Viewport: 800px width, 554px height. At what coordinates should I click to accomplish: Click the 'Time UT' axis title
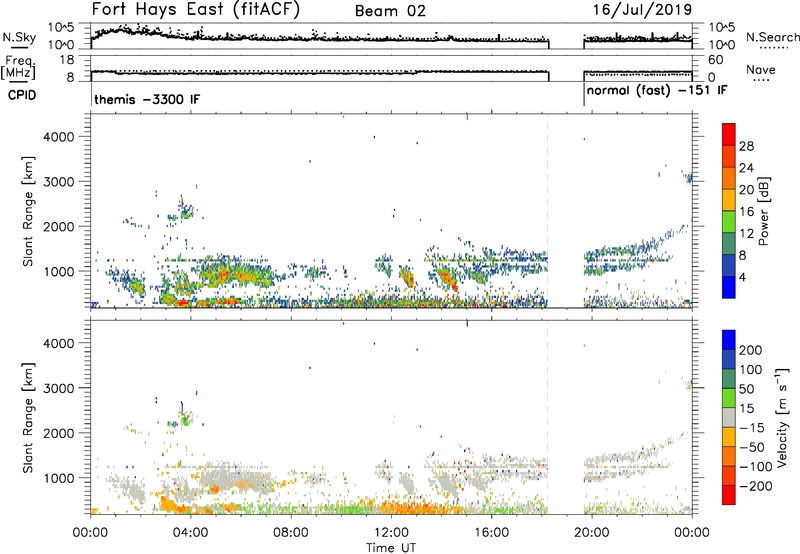pyautogui.click(x=391, y=548)
